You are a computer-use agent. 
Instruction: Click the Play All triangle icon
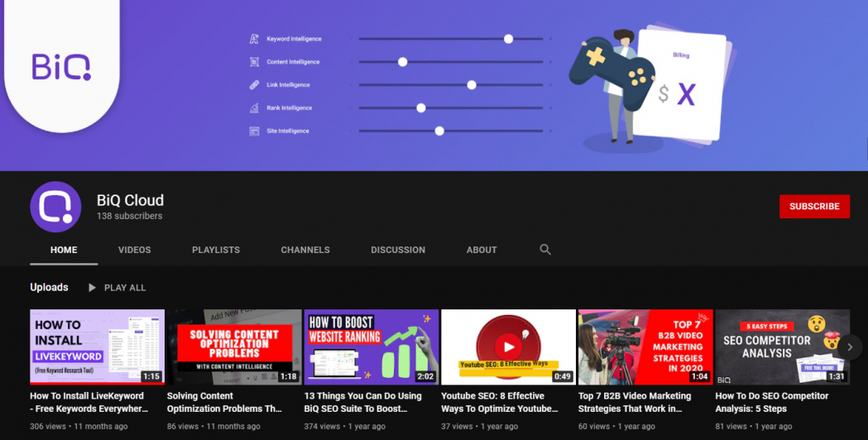(x=92, y=288)
